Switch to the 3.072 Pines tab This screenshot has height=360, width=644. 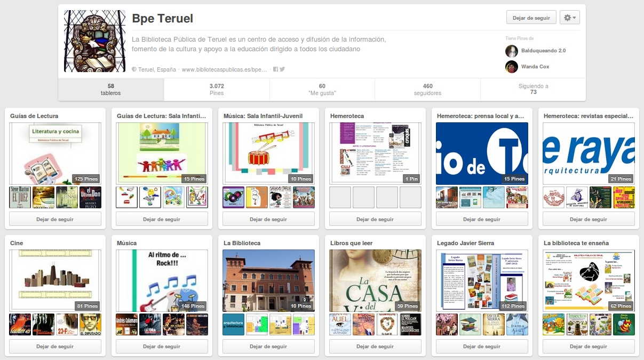(217, 89)
